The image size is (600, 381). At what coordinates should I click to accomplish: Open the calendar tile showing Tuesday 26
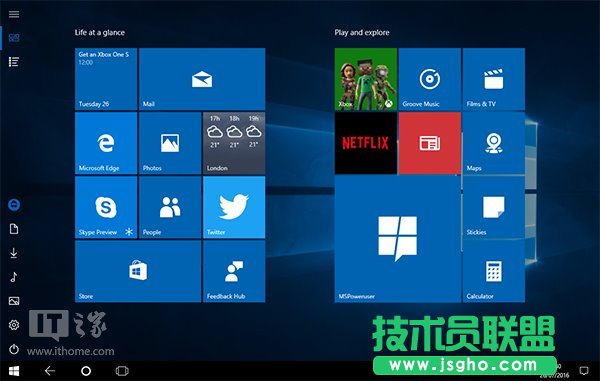(x=106, y=79)
